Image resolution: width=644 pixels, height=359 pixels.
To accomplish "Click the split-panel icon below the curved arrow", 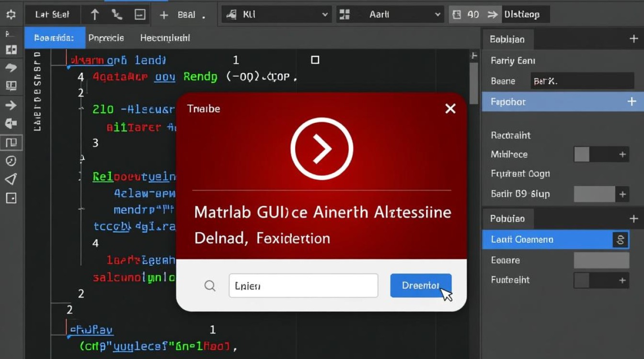I will [11, 86].
